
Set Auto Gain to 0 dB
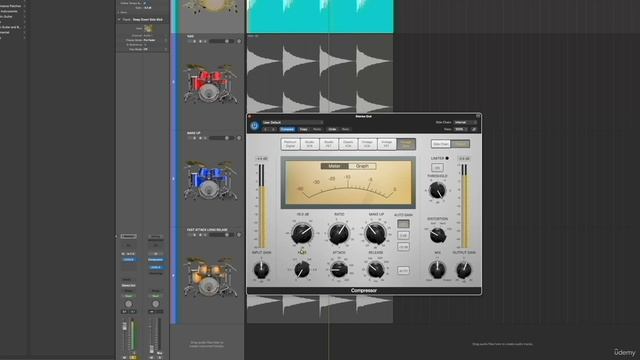tap(403, 236)
